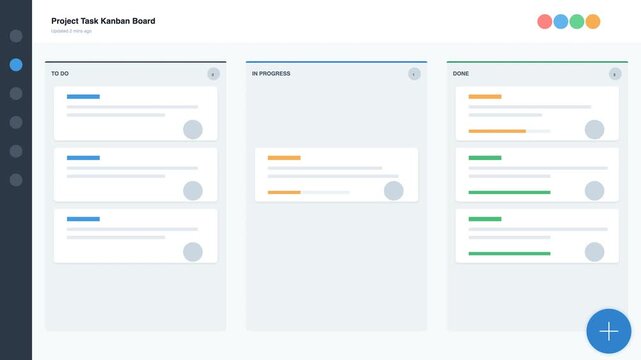Click the IN PROGRESS column title
The width and height of the screenshot is (641, 360).
271,74
